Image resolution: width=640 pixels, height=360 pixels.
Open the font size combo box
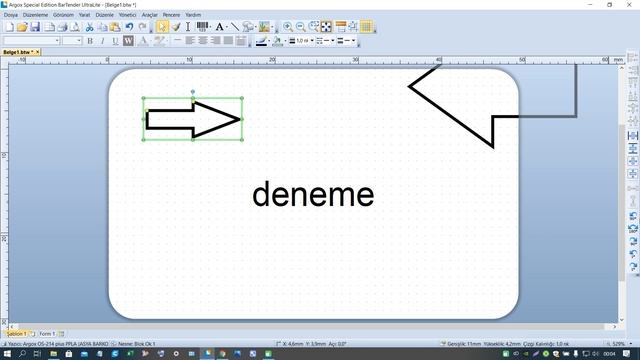click(72, 41)
